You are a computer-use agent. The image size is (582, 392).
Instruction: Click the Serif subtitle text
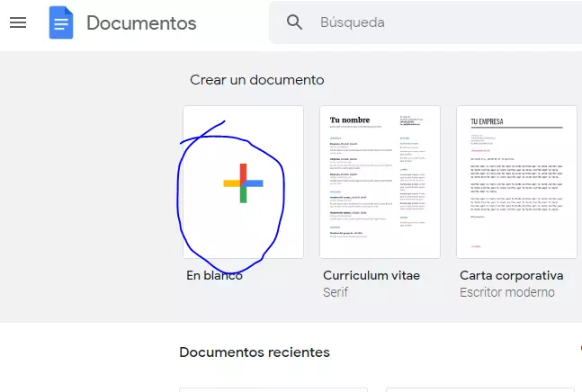pyautogui.click(x=336, y=292)
